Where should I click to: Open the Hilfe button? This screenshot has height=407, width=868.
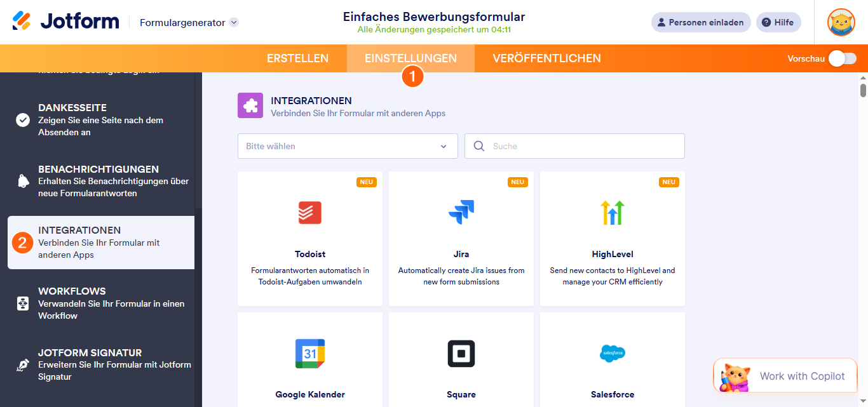tap(778, 22)
